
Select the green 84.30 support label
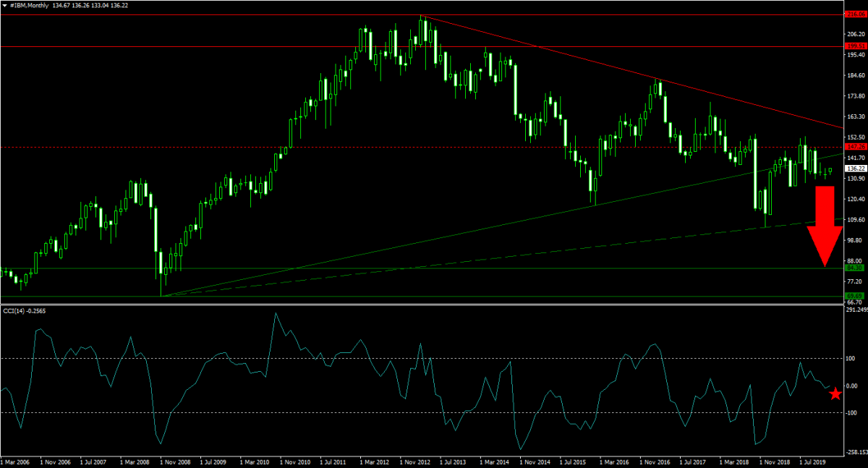click(x=855, y=268)
